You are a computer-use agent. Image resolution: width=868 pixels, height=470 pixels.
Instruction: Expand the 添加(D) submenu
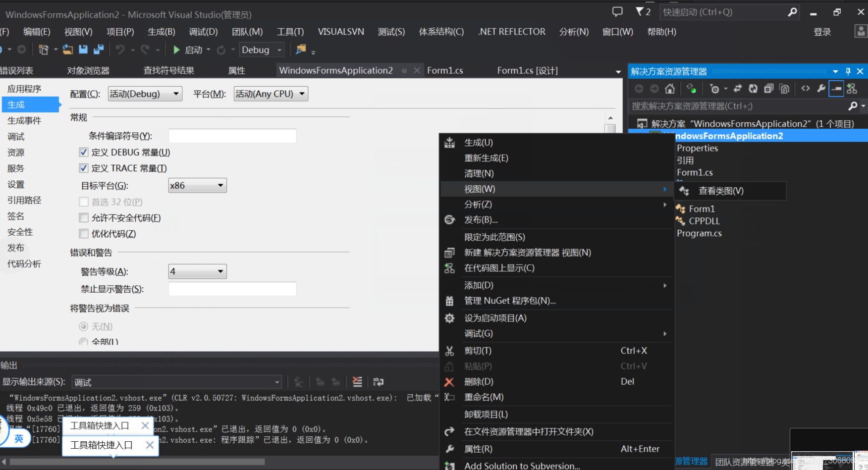(556, 285)
